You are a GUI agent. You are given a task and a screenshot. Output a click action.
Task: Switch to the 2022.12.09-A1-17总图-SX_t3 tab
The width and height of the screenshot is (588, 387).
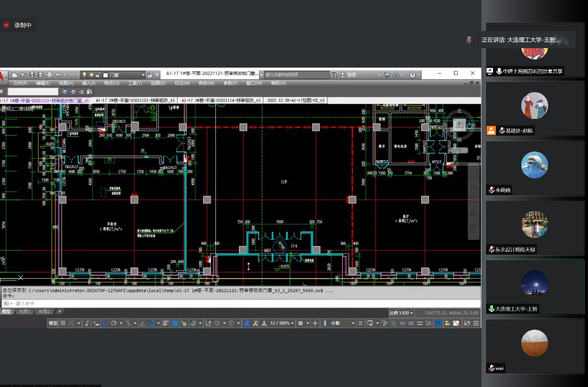point(296,100)
